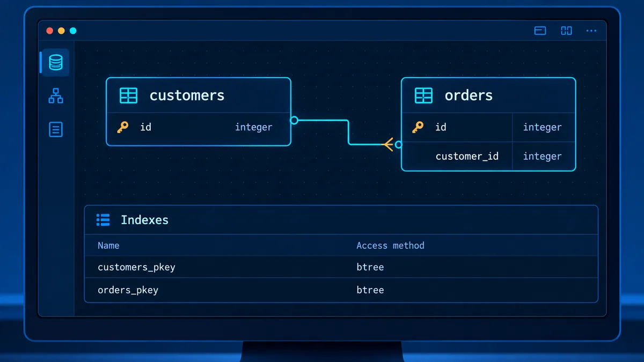
Task: Open the more options ellipsis menu
Action: (x=591, y=31)
